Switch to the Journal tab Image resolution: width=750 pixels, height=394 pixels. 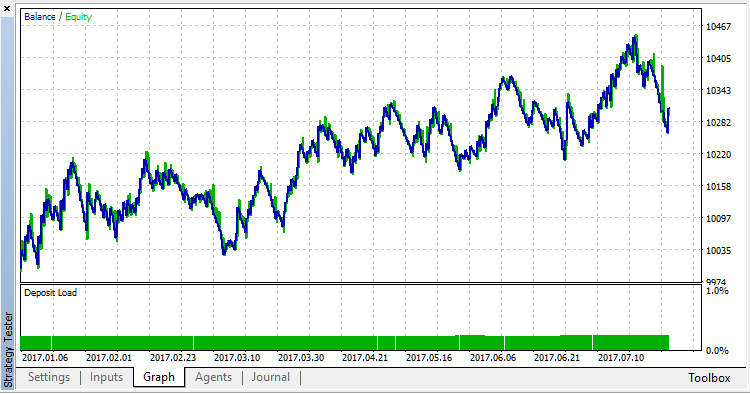click(x=271, y=377)
